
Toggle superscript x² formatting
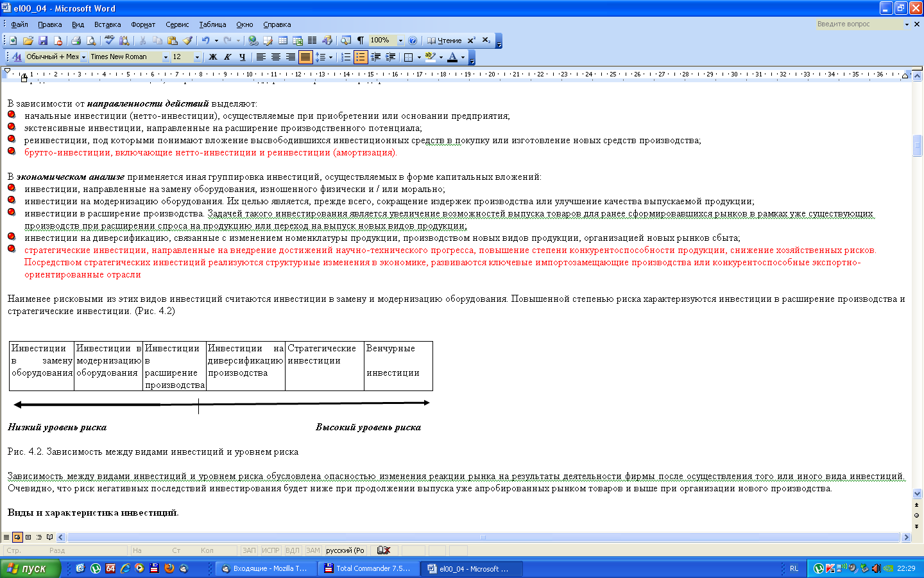(471, 40)
